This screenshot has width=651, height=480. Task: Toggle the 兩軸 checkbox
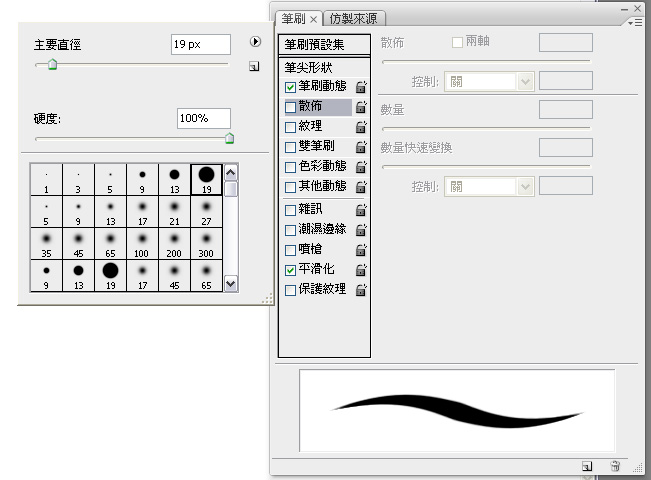[x=457, y=42]
